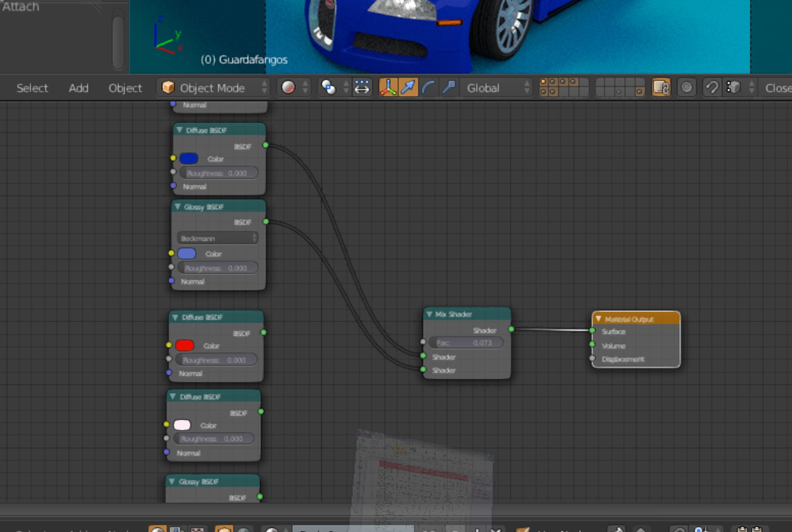Click the light blue Glossy color swatch

click(187, 254)
